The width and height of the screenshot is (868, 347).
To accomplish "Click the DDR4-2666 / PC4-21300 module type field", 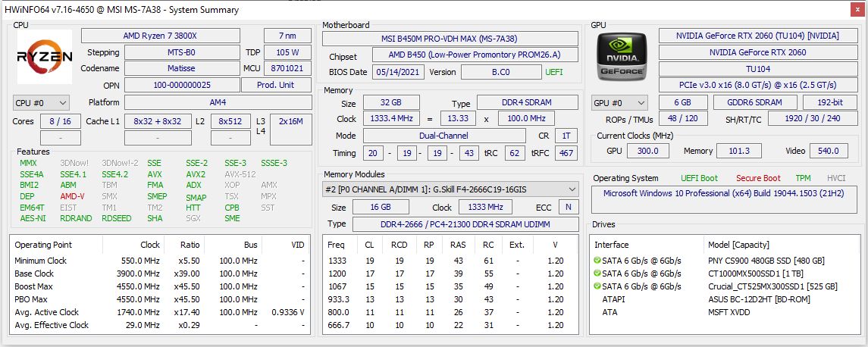I will pos(465,224).
